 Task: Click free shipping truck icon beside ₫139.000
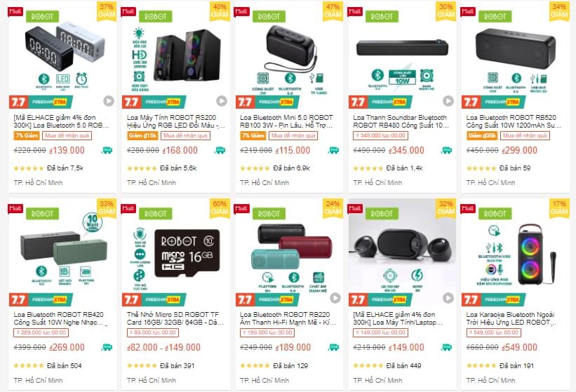pyautogui.click(x=107, y=150)
